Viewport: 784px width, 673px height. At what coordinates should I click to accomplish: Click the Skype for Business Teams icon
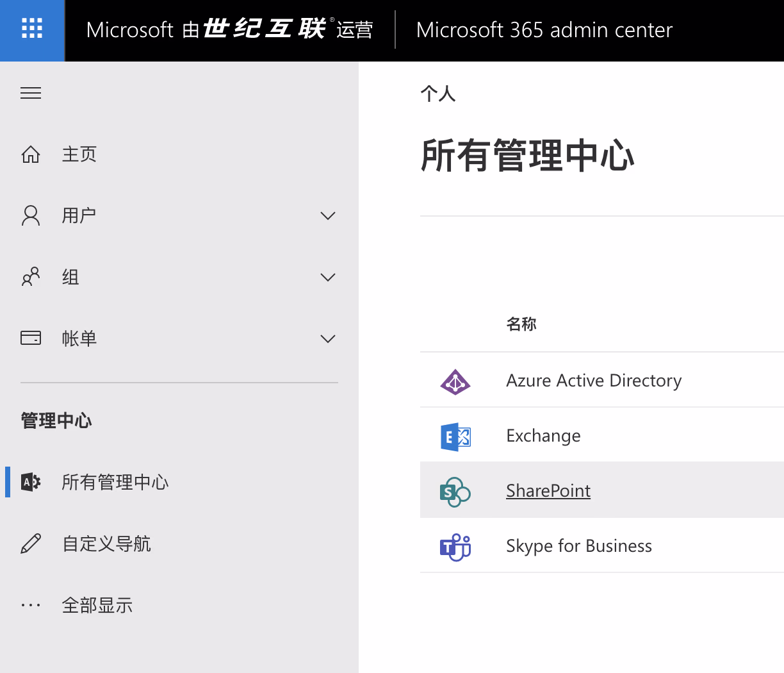[x=455, y=547]
